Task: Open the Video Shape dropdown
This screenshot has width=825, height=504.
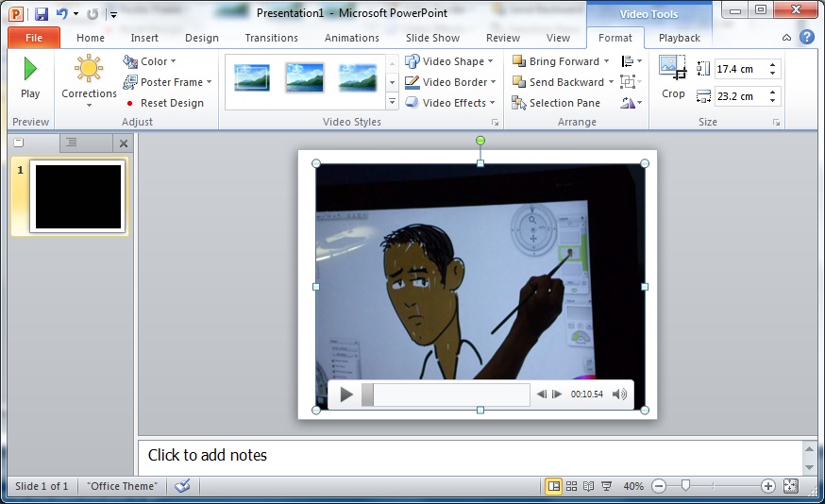Action: coord(448,61)
